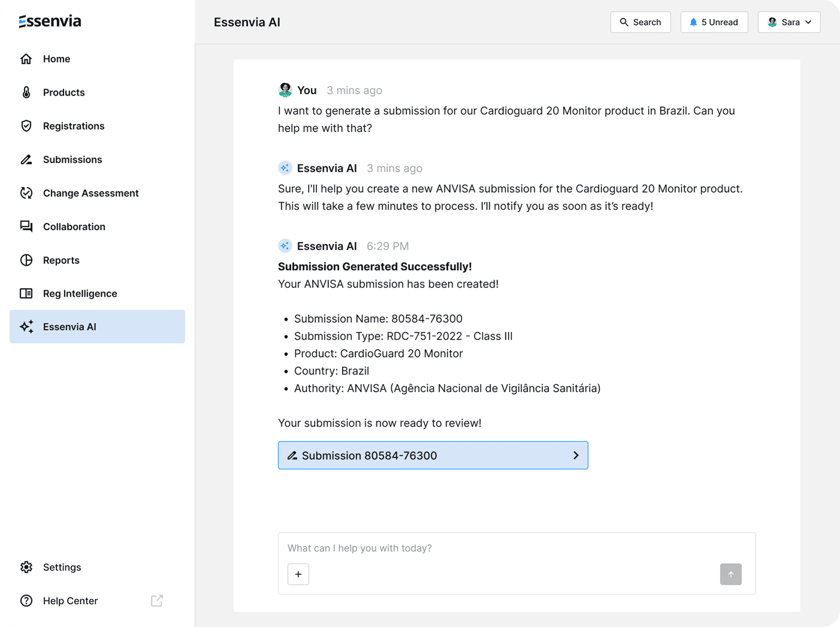840x627 pixels.
Task: Click the Settings gear icon
Action: (26, 567)
